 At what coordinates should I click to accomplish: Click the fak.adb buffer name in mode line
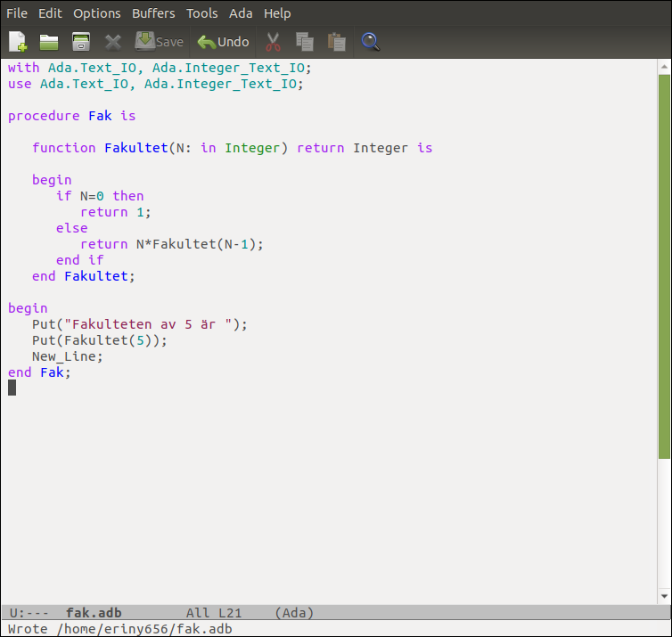(94, 613)
